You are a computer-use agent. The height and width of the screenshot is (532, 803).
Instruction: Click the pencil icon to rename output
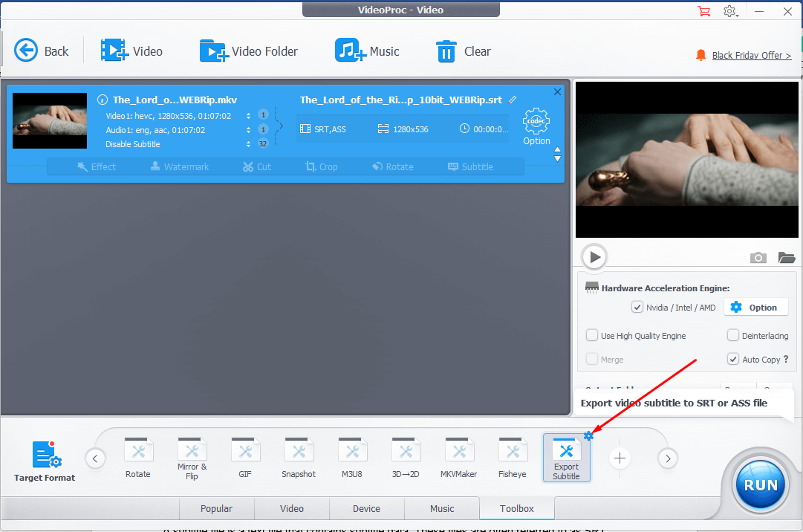513,100
